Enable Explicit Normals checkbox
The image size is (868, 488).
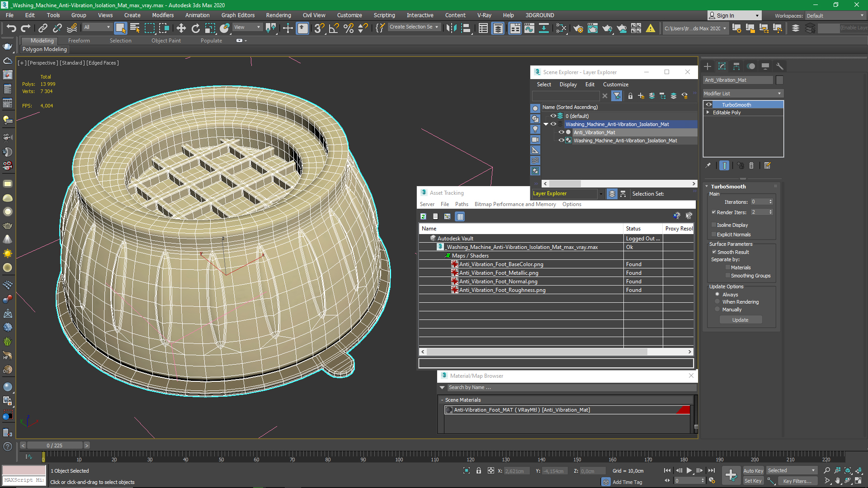tap(714, 234)
